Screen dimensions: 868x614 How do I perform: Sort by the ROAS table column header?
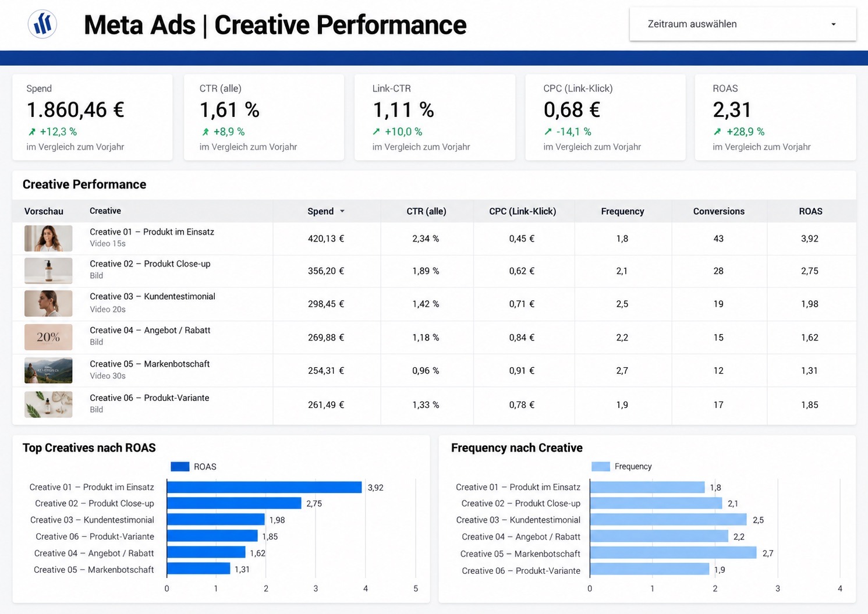coord(810,211)
